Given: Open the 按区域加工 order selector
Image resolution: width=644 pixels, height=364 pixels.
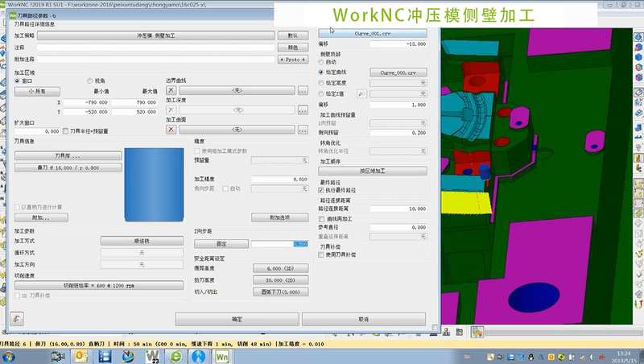Looking at the screenshot, I should click(x=373, y=171).
